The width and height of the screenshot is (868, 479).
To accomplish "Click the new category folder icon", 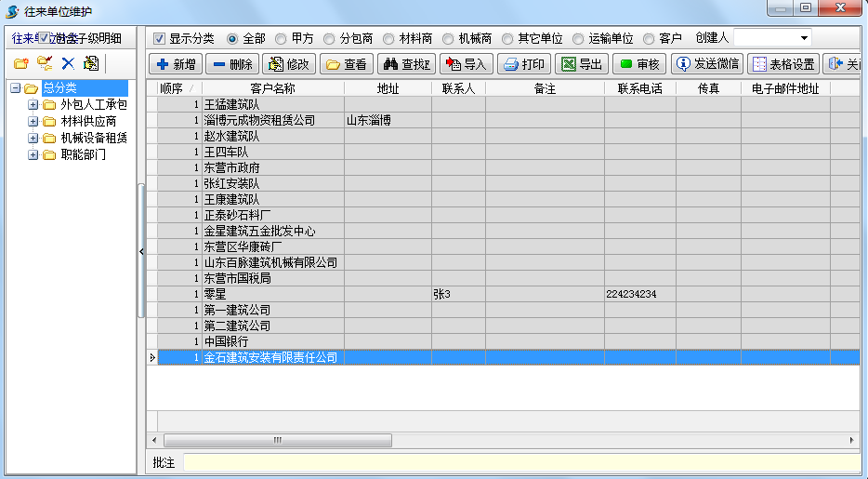I will click(x=20, y=64).
